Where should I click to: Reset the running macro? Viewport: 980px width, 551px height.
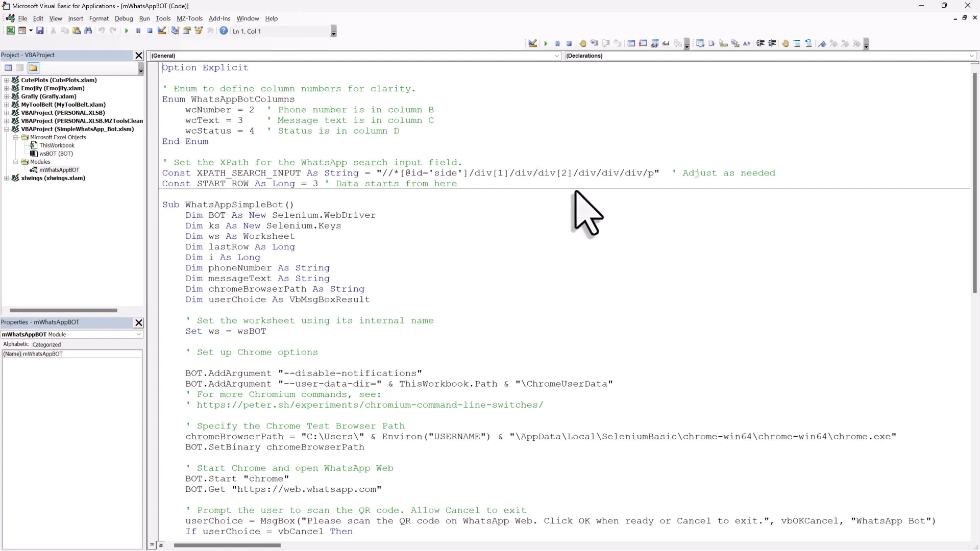coord(150,31)
